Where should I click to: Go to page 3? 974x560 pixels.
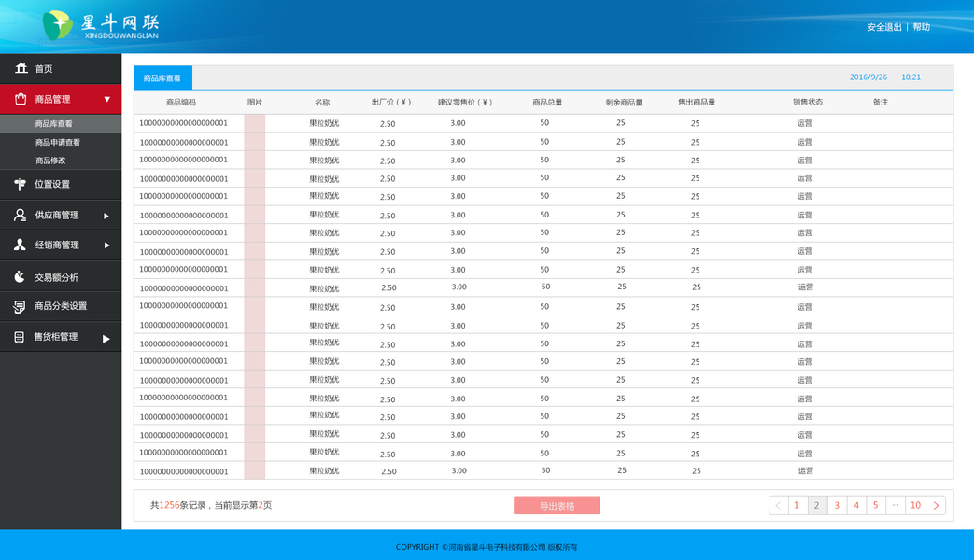(x=837, y=505)
